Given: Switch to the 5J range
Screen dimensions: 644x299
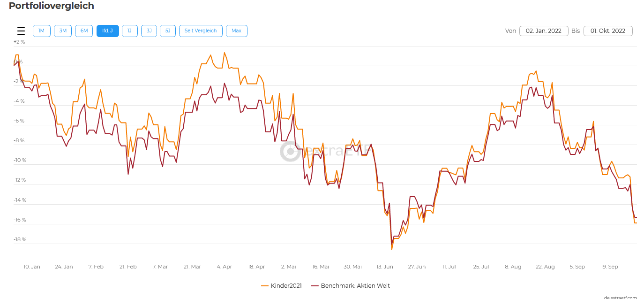Looking at the screenshot, I should [168, 31].
